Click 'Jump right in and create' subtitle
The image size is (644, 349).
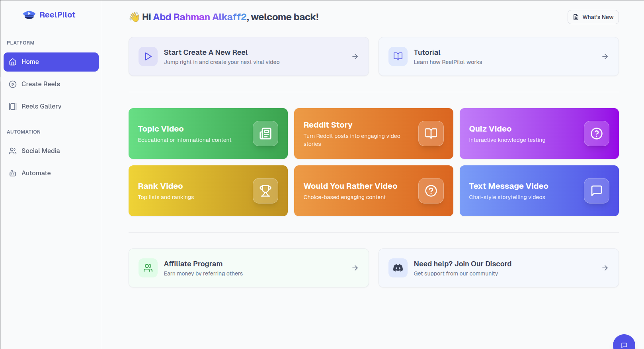[x=222, y=62]
